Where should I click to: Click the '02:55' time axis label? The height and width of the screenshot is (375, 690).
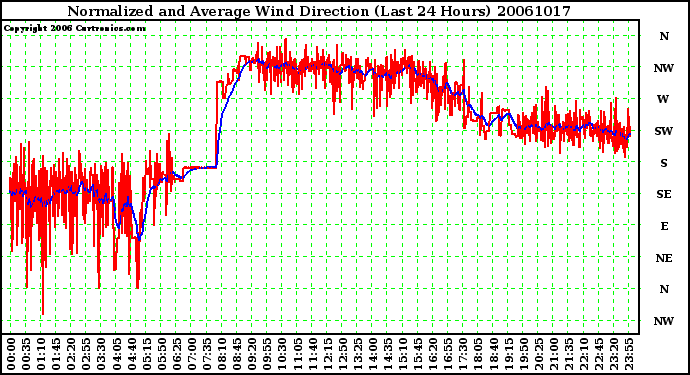coord(86,354)
